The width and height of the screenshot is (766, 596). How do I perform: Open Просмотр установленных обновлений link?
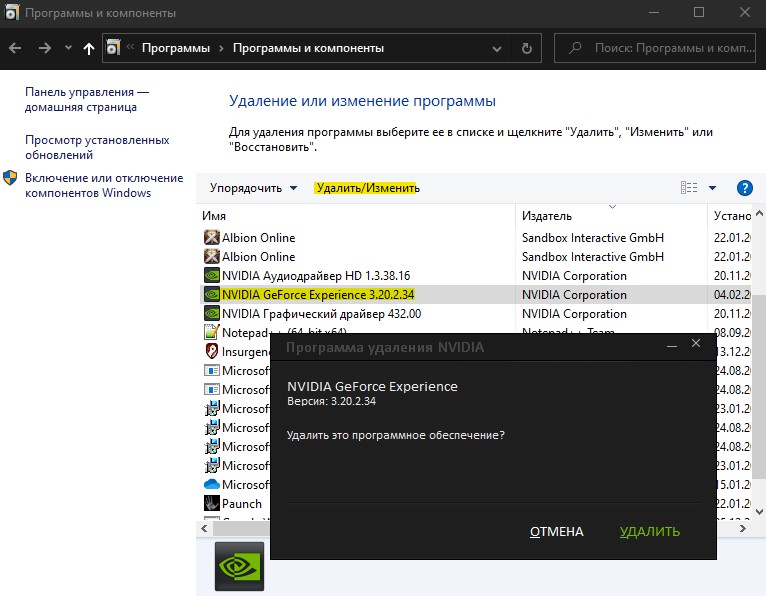point(97,147)
